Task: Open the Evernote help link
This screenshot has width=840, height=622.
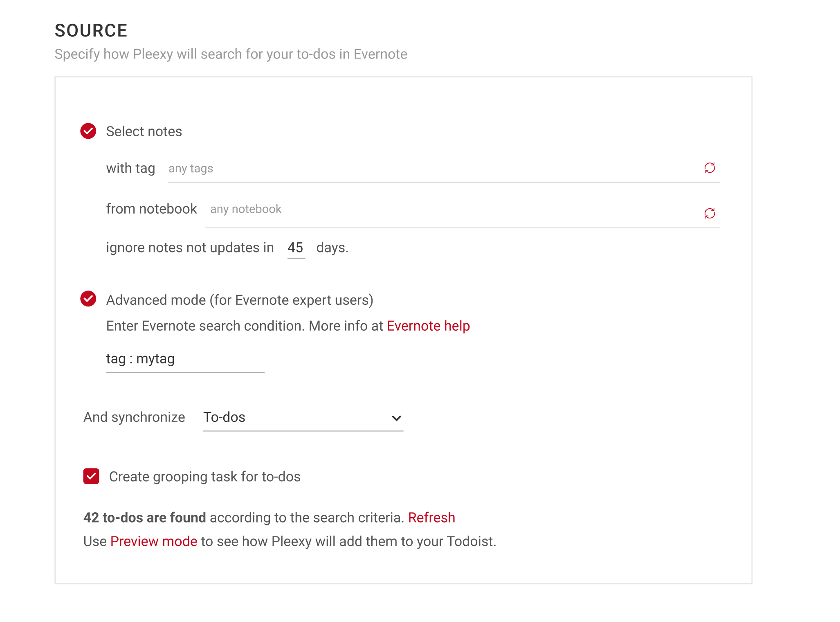Action: click(x=428, y=326)
